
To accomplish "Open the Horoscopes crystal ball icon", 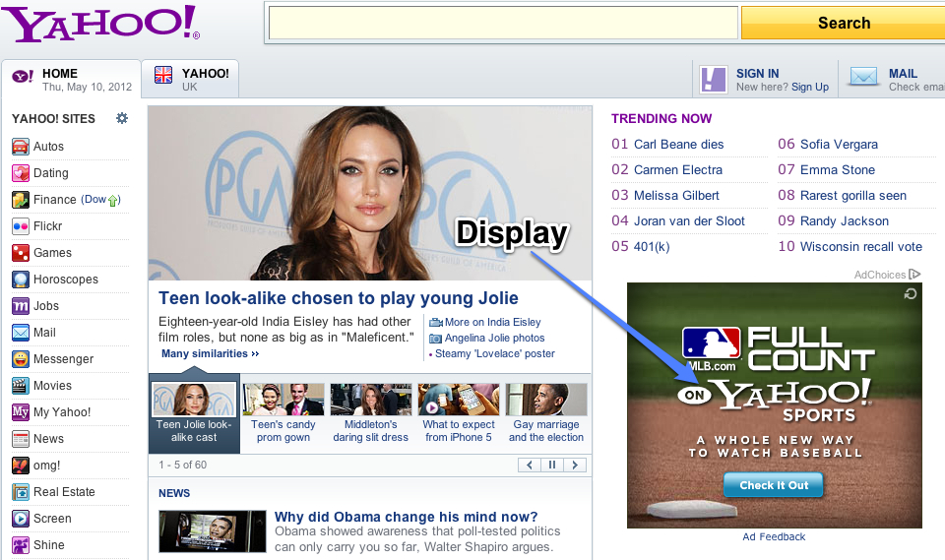I will coord(21,280).
